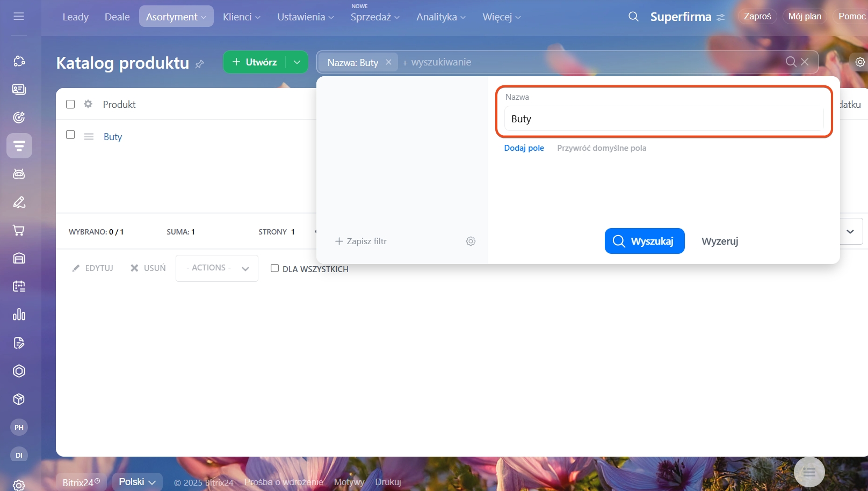Remove the Nazwa: Buty filter chip
The width and height of the screenshot is (868, 491).
388,62
